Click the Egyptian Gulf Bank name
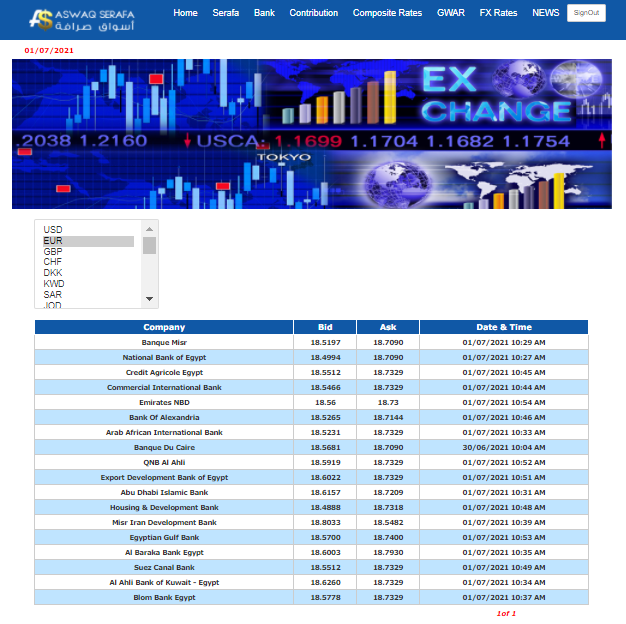626x624 pixels. click(x=164, y=537)
